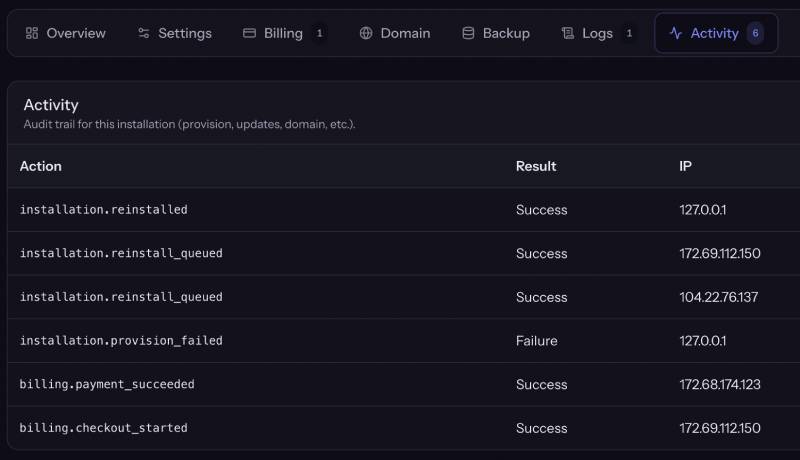
Task: Select the installation.provision_failed row
Action: (x=404, y=341)
